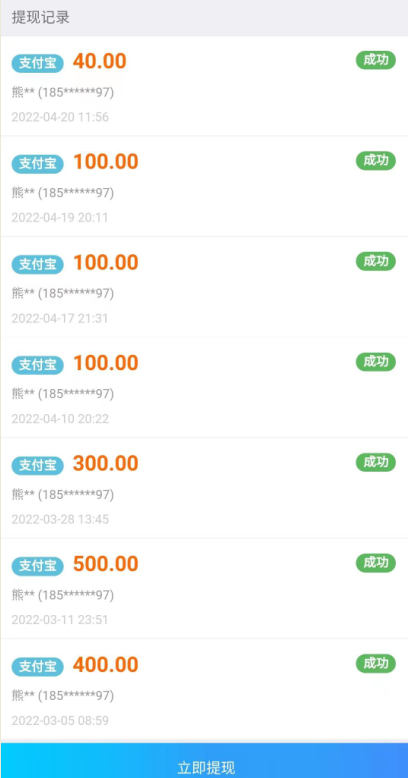
Task: Select the 成功 status on the 500.00 withdrawal
Action: pyautogui.click(x=376, y=563)
